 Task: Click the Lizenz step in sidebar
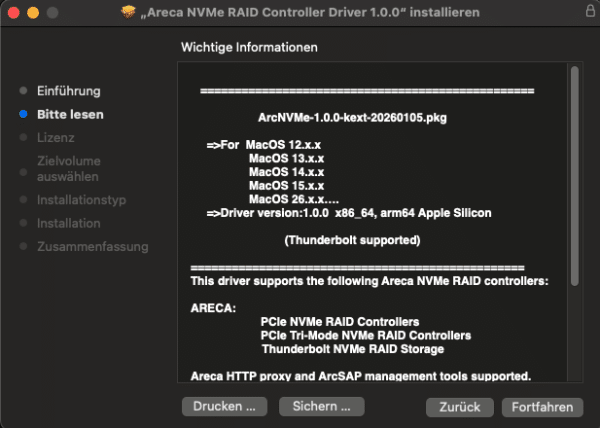point(55,138)
